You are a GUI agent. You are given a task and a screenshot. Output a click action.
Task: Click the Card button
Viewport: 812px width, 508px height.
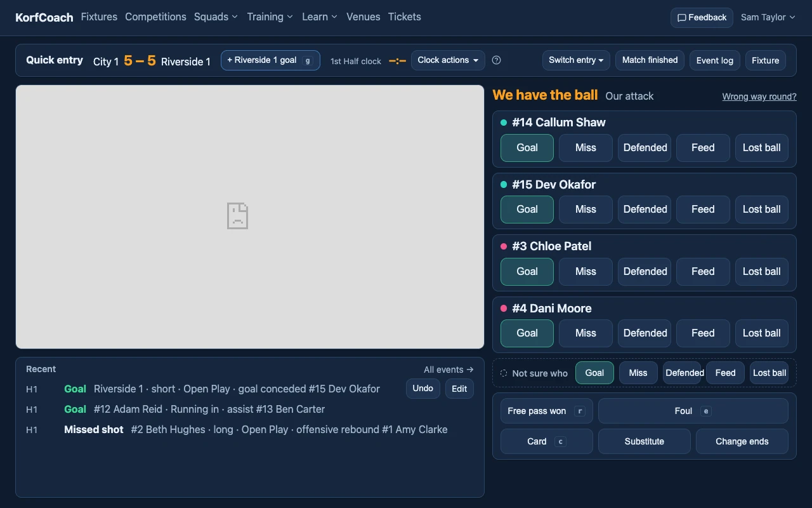pyautogui.click(x=547, y=441)
